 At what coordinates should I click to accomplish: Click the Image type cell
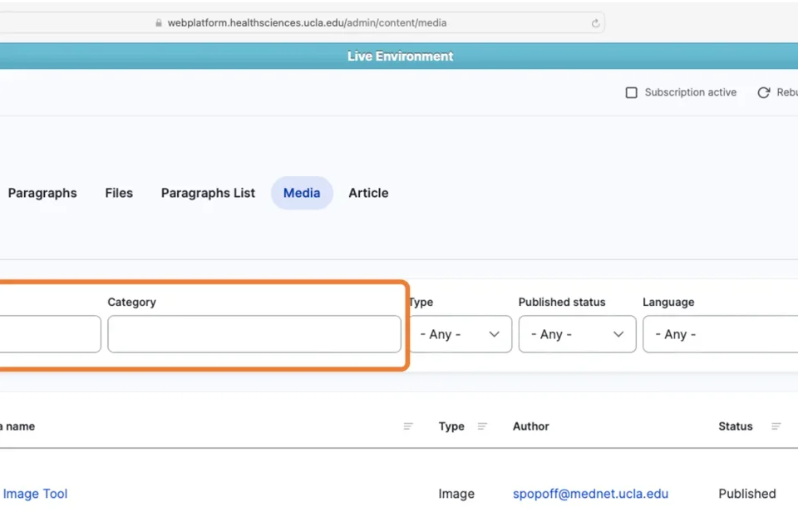click(x=456, y=494)
